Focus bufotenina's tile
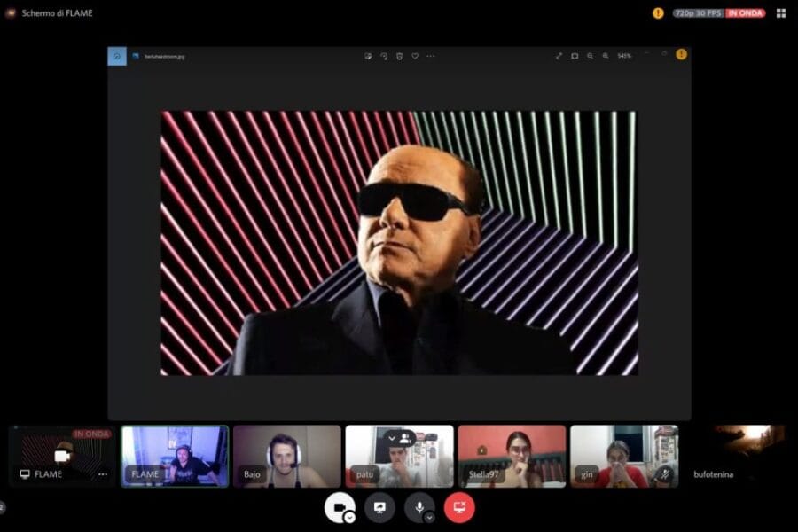The height and width of the screenshot is (532, 798). click(737, 457)
